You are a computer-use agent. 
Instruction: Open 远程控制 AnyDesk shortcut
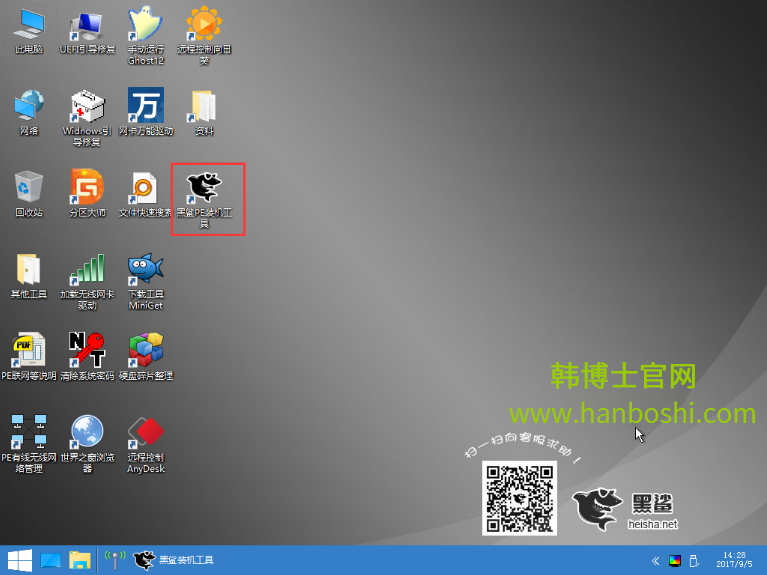pos(145,433)
